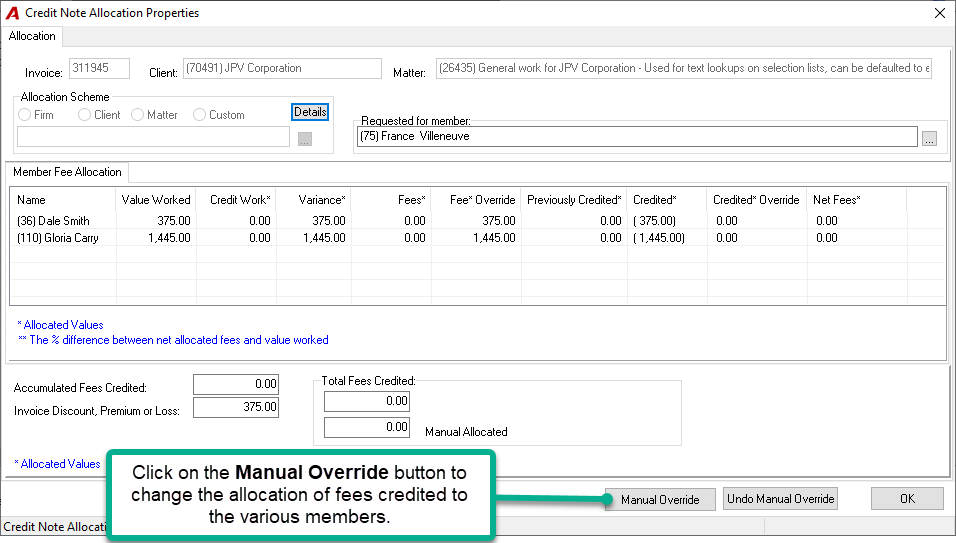Click the Fees* column header
This screenshot has width=956, height=543.
pyautogui.click(x=391, y=200)
